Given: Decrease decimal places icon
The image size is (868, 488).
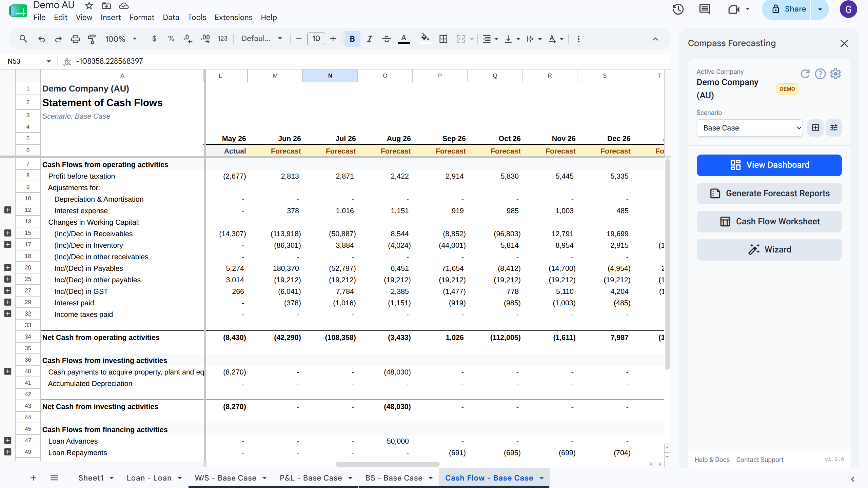Looking at the screenshot, I should tap(188, 39).
